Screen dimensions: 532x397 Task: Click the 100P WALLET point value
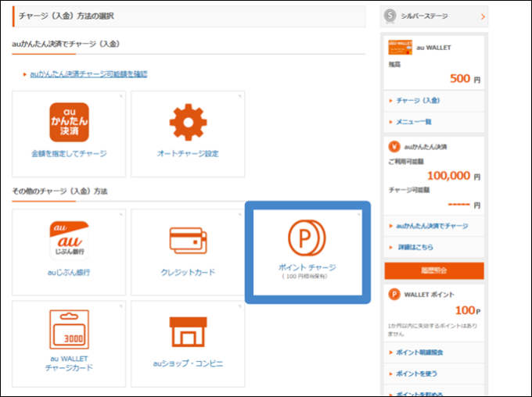click(468, 310)
